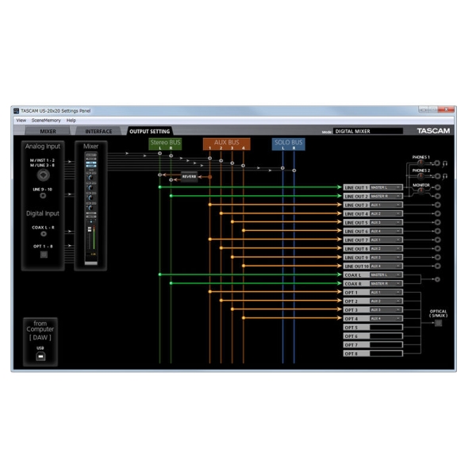Viewport: 476px width, 476px height.
Task: Expand the COAX L source dropdown
Action: [386, 274]
